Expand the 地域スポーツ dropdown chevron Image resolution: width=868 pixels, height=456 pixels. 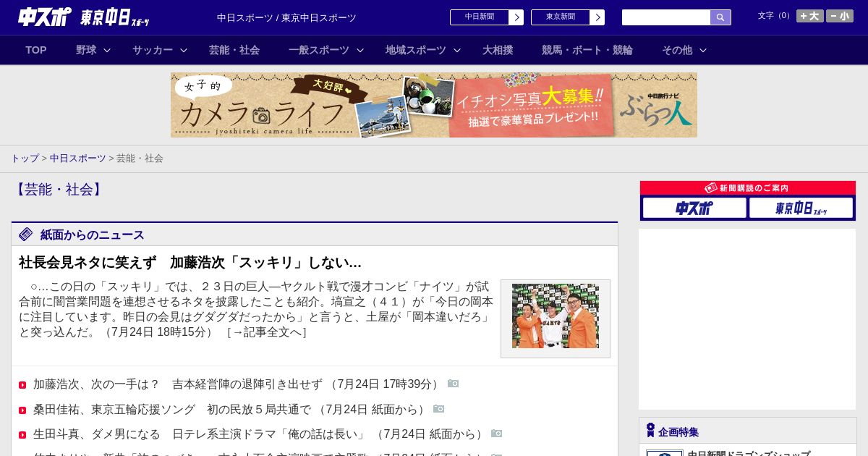pyautogui.click(x=457, y=50)
